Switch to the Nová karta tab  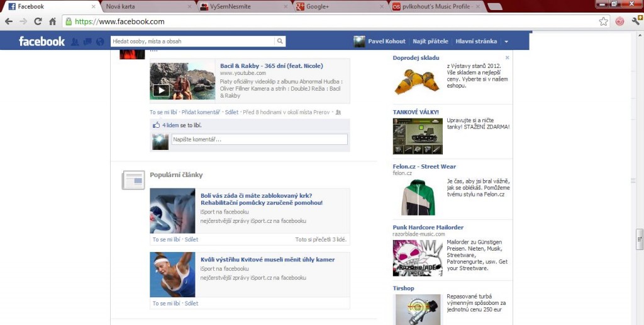click(146, 6)
